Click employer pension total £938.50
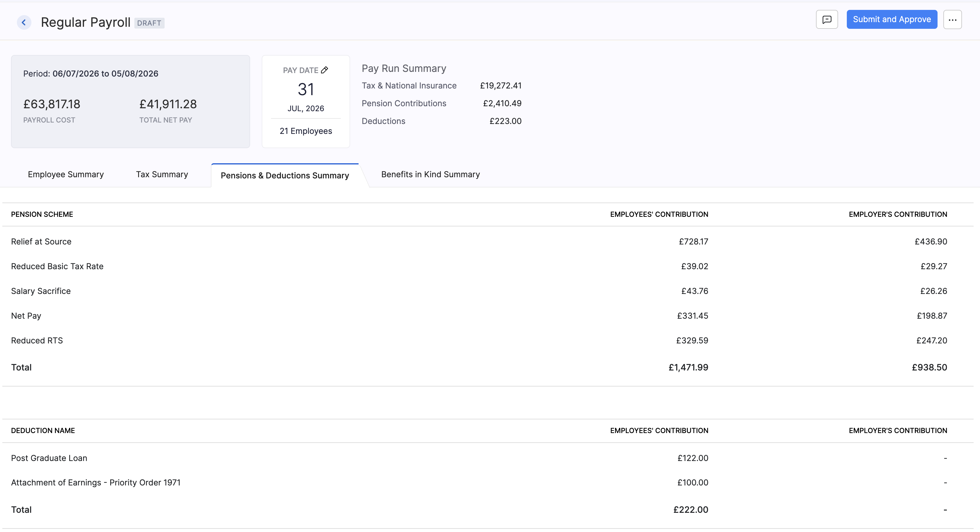Viewport: 980px width, 532px height. [x=929, y=368]
